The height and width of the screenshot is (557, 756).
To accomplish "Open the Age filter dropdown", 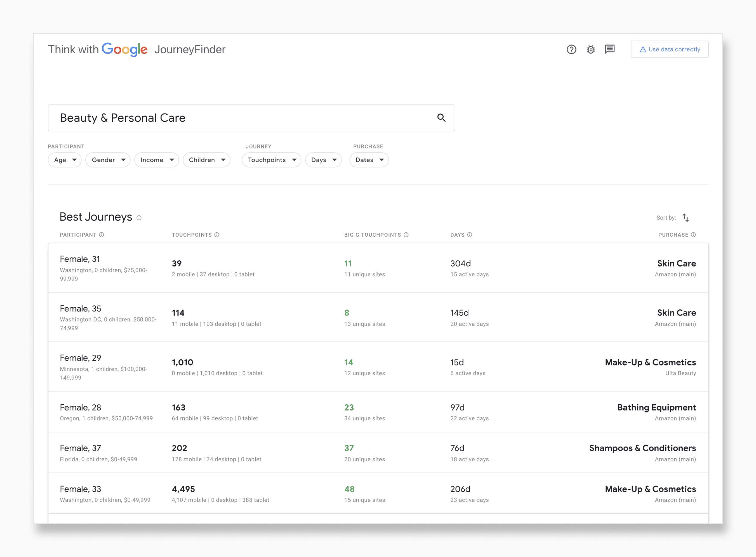I will tap(65, 160).
